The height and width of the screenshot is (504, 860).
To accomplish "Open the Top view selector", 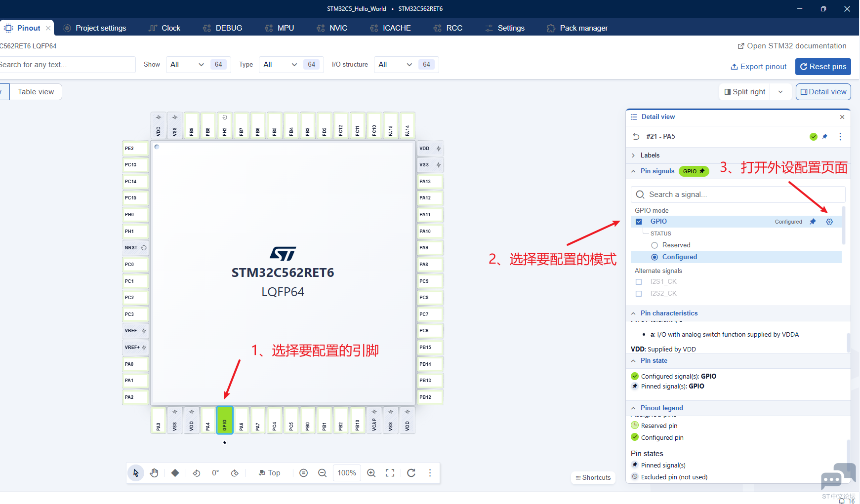I will [x=270, y=473].
